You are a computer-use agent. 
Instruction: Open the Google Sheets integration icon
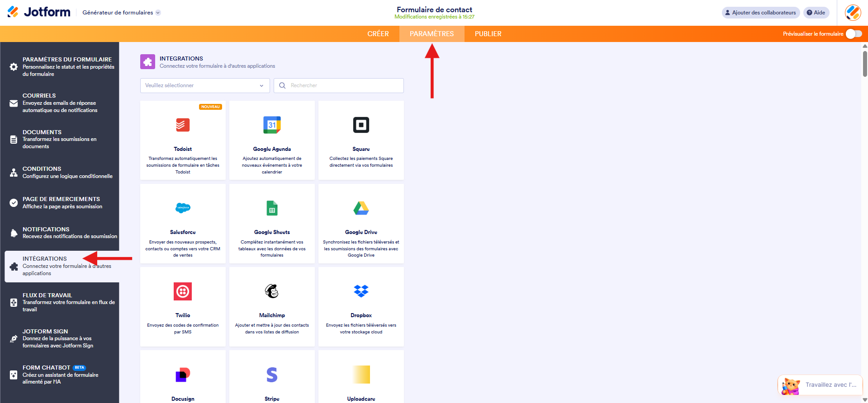(272, 208)
